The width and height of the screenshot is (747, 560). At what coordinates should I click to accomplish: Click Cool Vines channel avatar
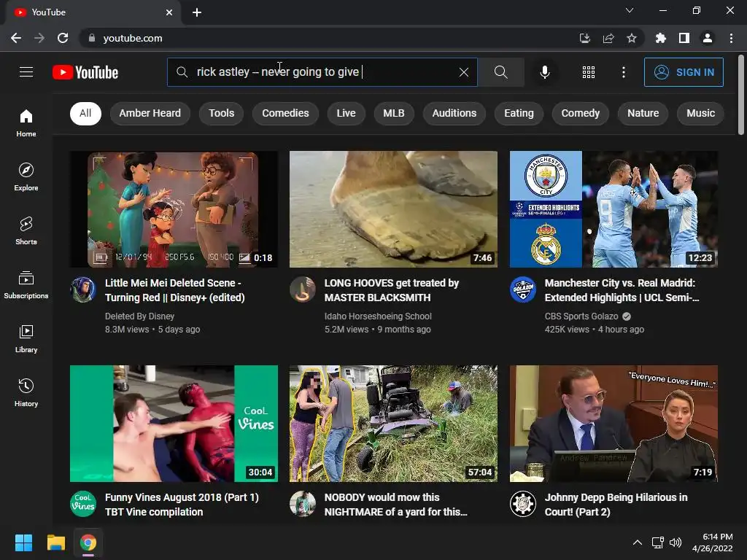point(83,504)
